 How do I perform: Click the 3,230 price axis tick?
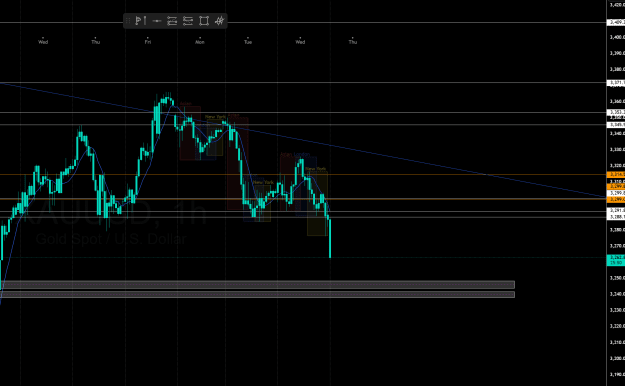(x=617, y=310)
